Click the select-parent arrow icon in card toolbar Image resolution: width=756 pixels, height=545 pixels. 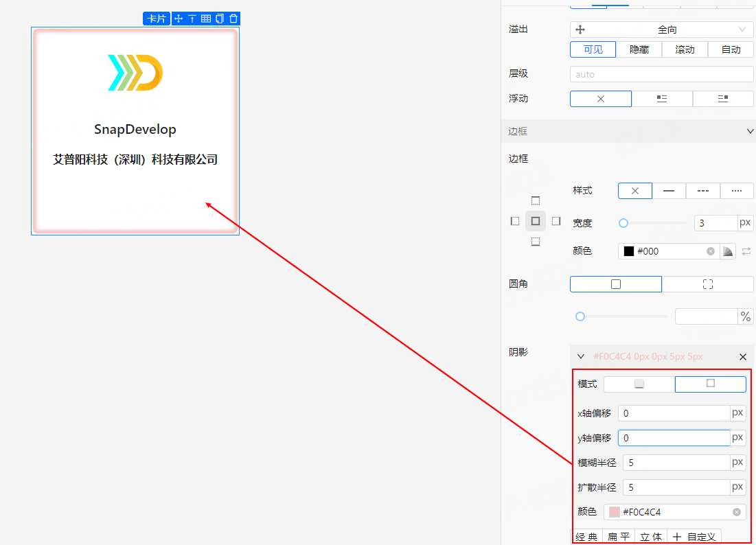point(192,19)
